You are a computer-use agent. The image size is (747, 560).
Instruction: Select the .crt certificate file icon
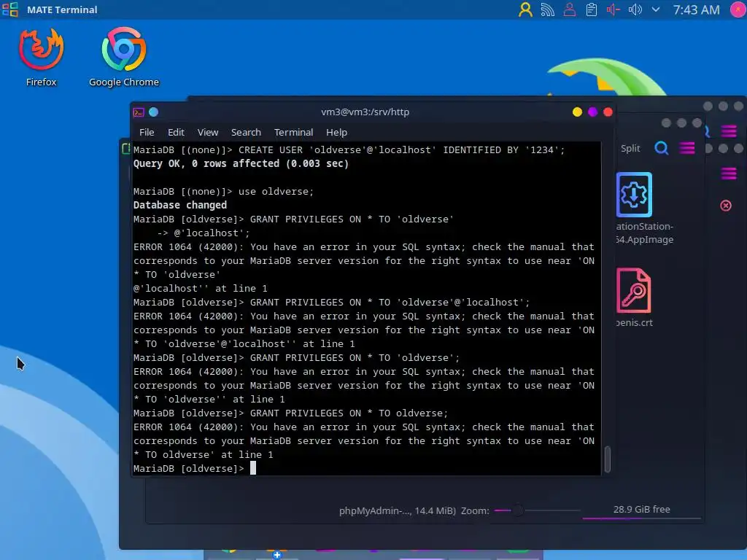pyautogui.click(x=634, y=290)
